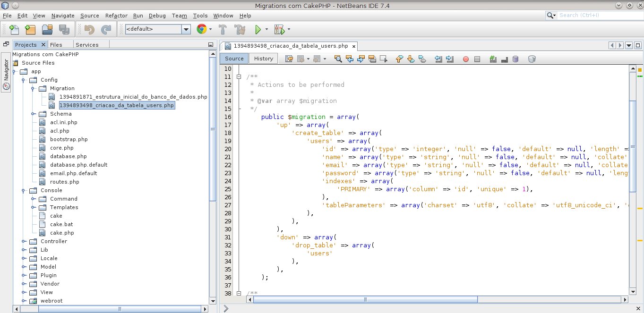Open the Refactor menu
Screen dimensions: 644x313
[x=116, y=16]
